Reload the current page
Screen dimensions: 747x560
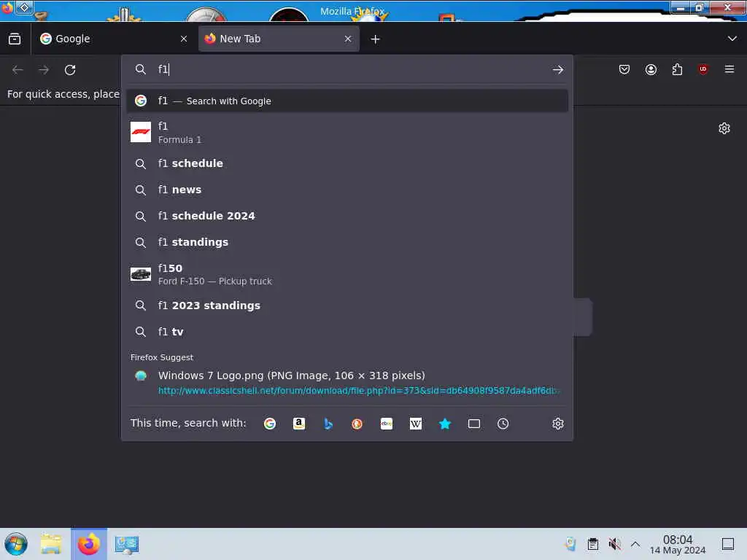[70, 70]
